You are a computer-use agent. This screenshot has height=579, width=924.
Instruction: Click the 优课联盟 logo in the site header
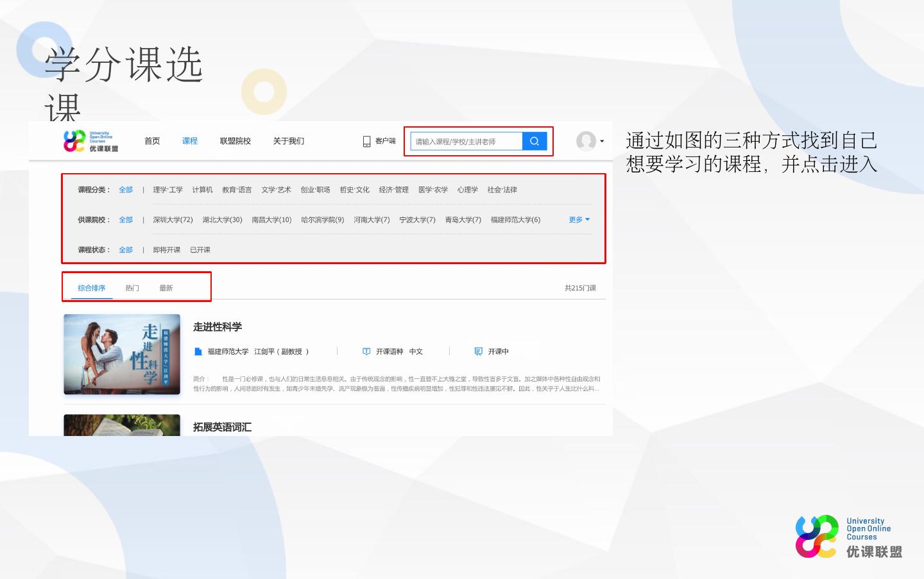coord(90,141)
